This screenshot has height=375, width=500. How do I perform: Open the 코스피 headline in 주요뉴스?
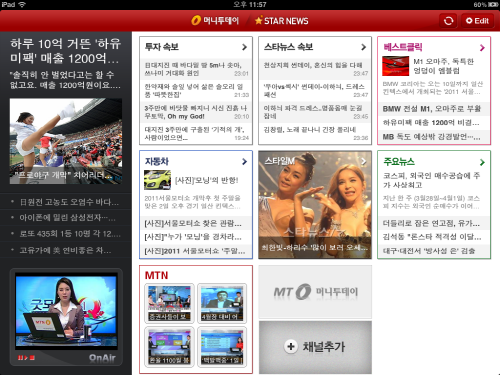431,180
